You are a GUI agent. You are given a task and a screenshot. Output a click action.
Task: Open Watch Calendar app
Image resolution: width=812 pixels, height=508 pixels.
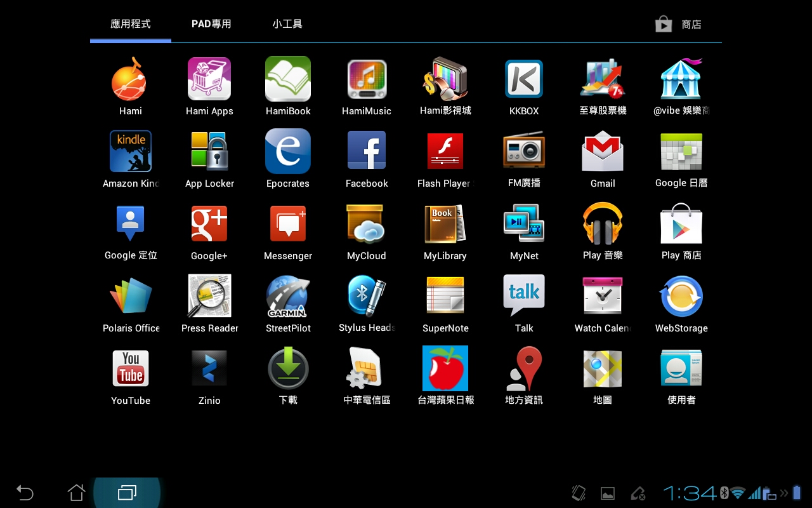(603, 296)
